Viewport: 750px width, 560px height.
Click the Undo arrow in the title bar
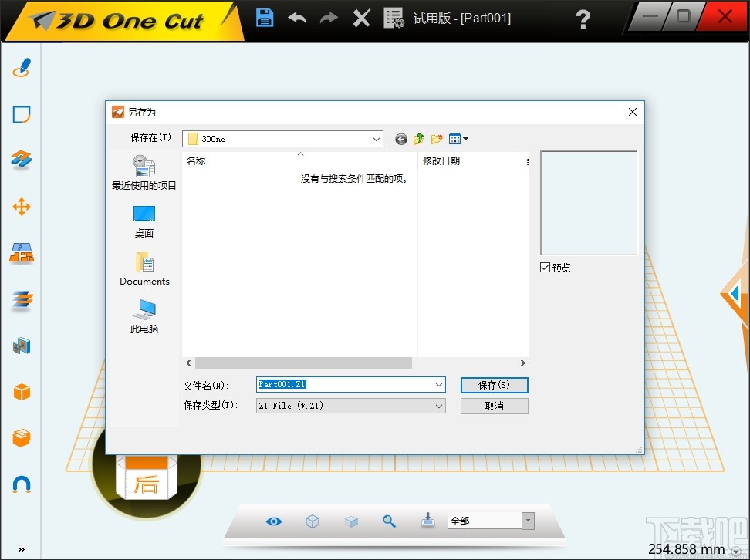click(297, 17)
